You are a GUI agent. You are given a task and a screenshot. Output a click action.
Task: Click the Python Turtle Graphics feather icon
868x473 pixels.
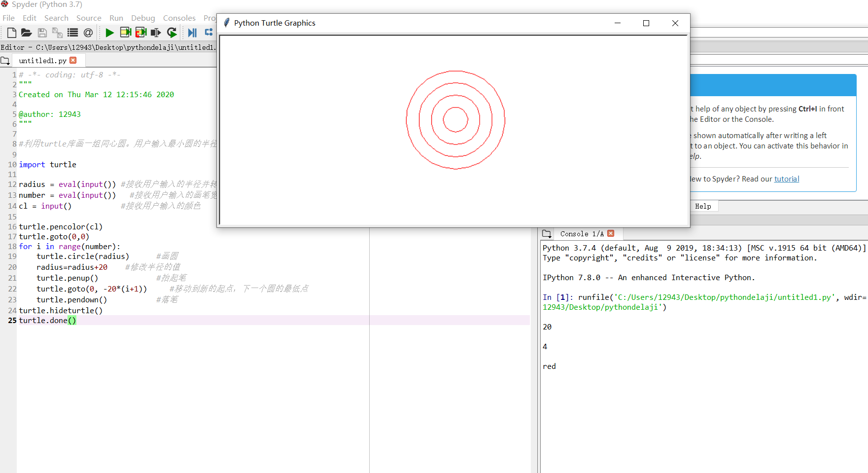point(226,23)
